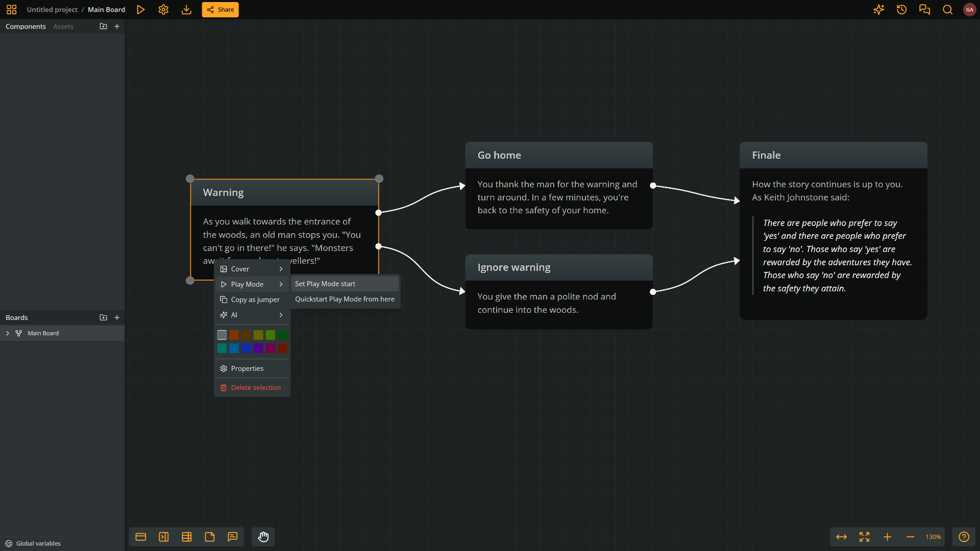The height and width of the screenshot is (551, 980).
Task: Open the GA user avatar menu
Action: [969, 10]
